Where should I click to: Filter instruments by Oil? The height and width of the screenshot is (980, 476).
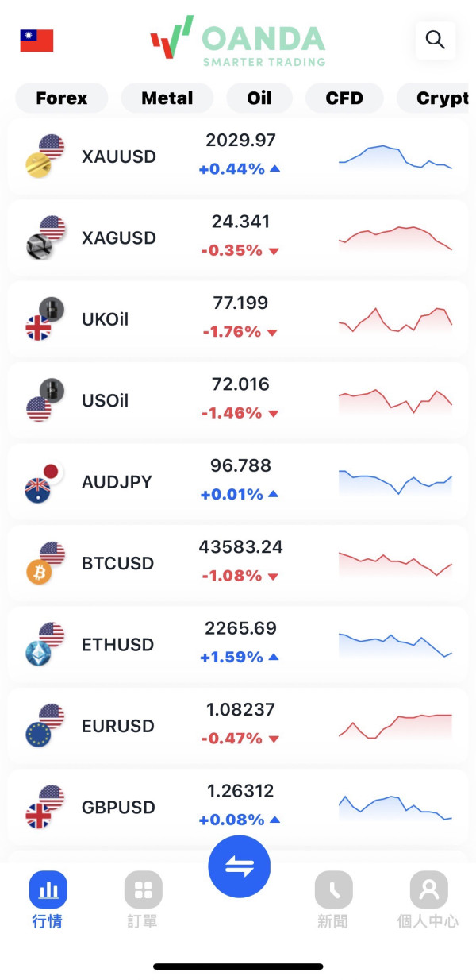click(259, 98)
